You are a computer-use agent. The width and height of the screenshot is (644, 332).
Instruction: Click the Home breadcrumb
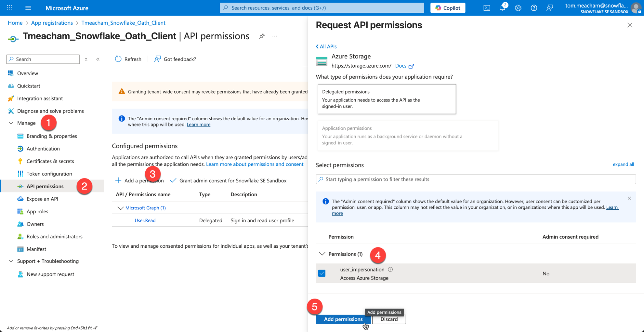click(x=15, y=23)
